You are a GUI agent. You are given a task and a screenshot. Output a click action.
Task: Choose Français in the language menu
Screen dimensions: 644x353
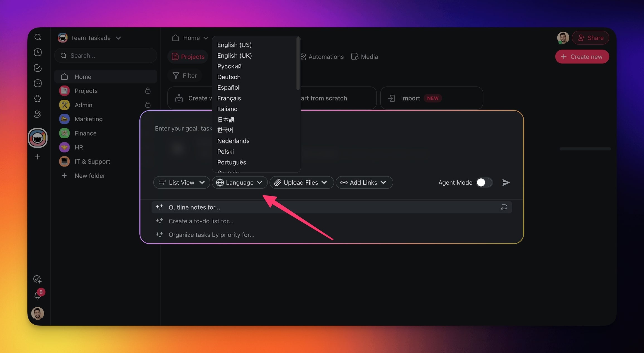(x=229, y=98)
